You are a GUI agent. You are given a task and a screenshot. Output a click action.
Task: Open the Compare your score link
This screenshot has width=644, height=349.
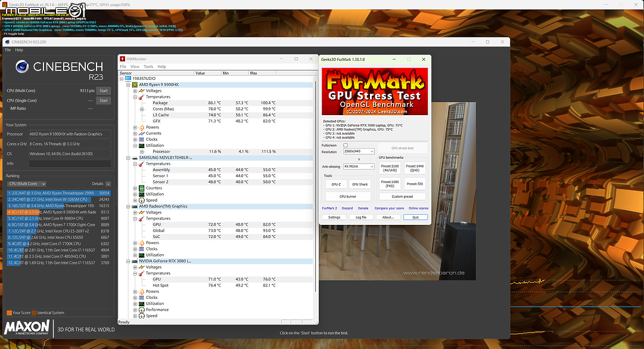click(389, 208)
